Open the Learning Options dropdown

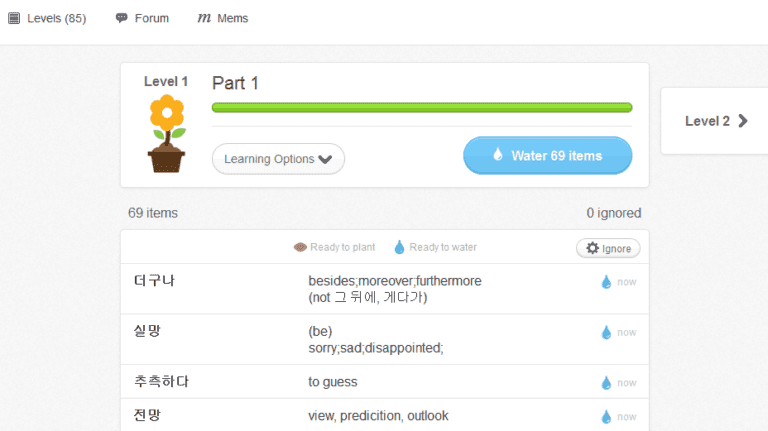pyautogui.click(x=278, y=159)
